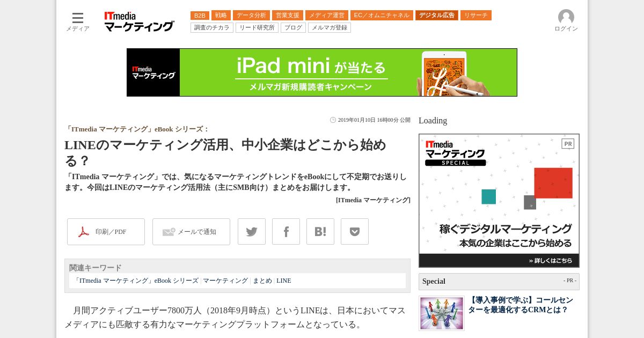Open the メルマガ登録 link
Screen dimensions: 644x338
[330, 28]
